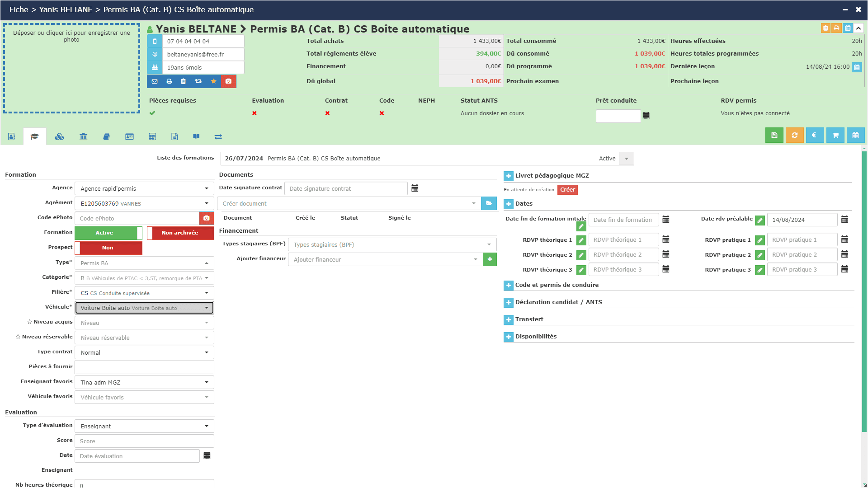868x488 pixels.
Task: Open the Filière CS Conduite supervisée dropdown
Action: click(144, 293)
